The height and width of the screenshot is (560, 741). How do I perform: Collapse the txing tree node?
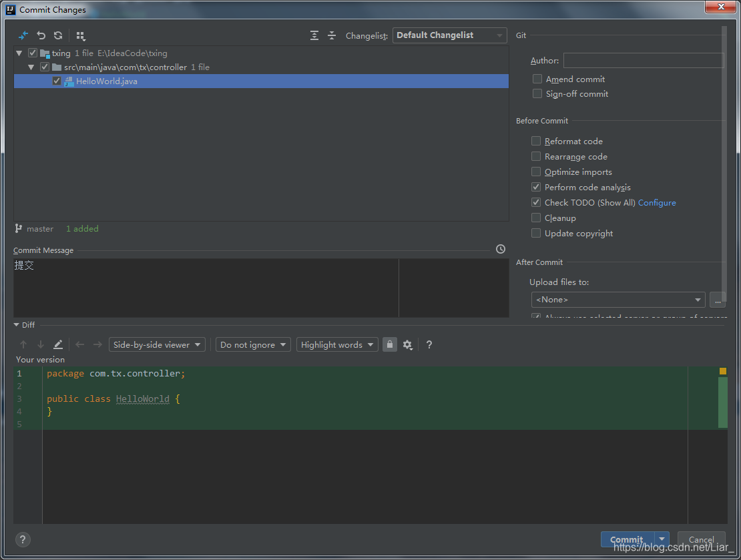(x=19, y=53)
